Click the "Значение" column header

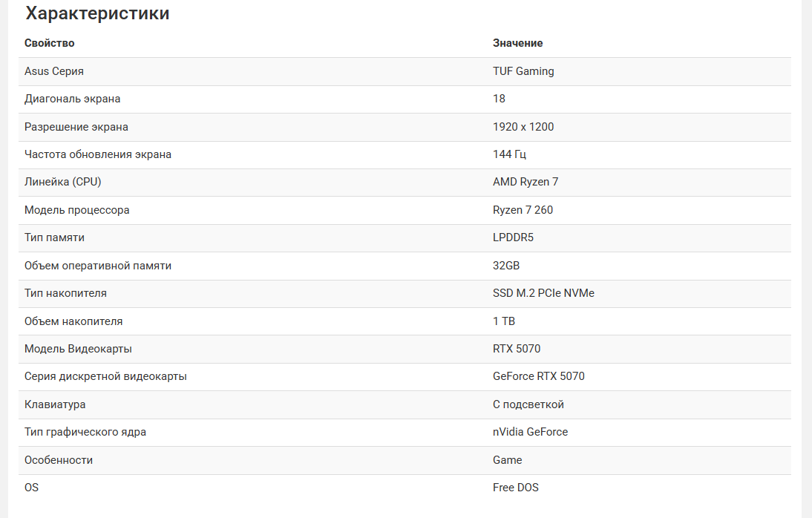click(517, 43)
